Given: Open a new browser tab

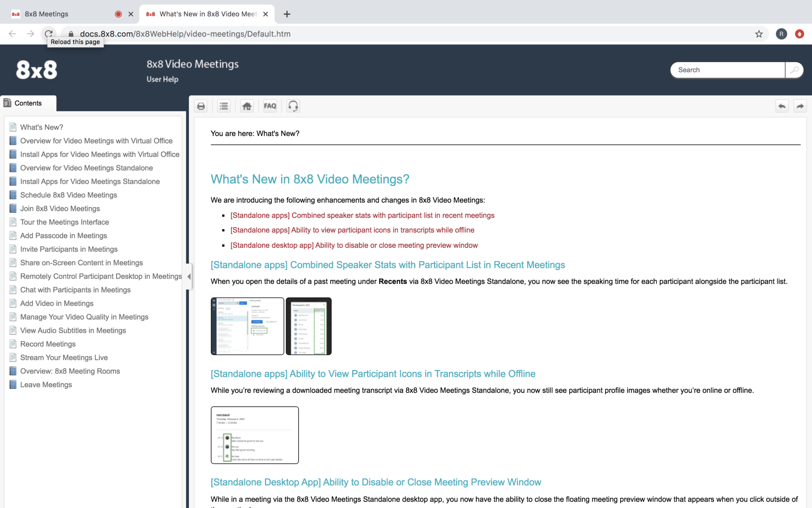Looking at the screenshot, I should [287, 14].
